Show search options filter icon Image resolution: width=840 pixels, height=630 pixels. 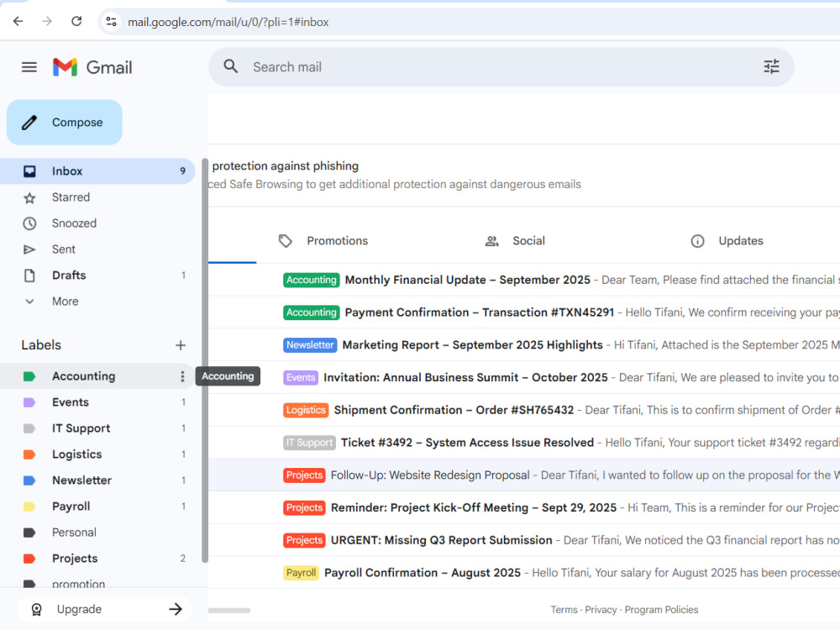771,66
